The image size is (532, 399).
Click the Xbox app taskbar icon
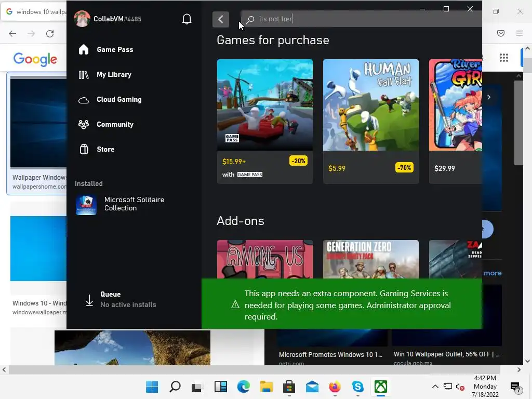point(381,387)
